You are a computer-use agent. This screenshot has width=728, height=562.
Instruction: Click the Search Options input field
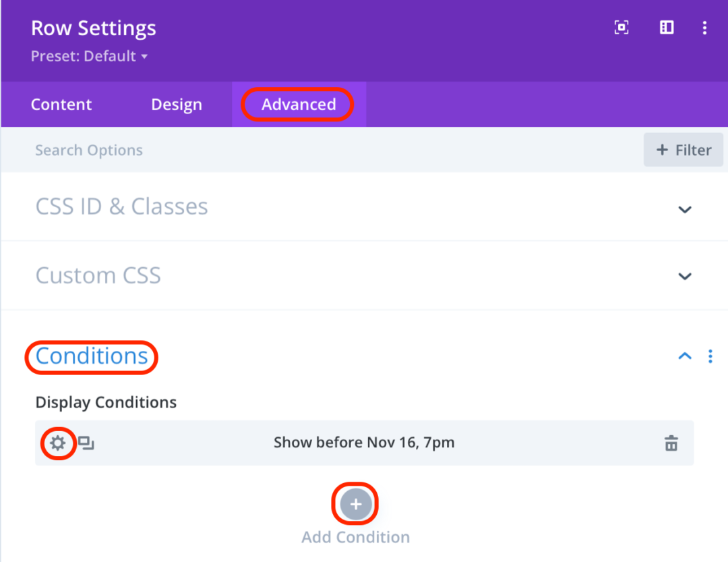click(x=270, y=150)
